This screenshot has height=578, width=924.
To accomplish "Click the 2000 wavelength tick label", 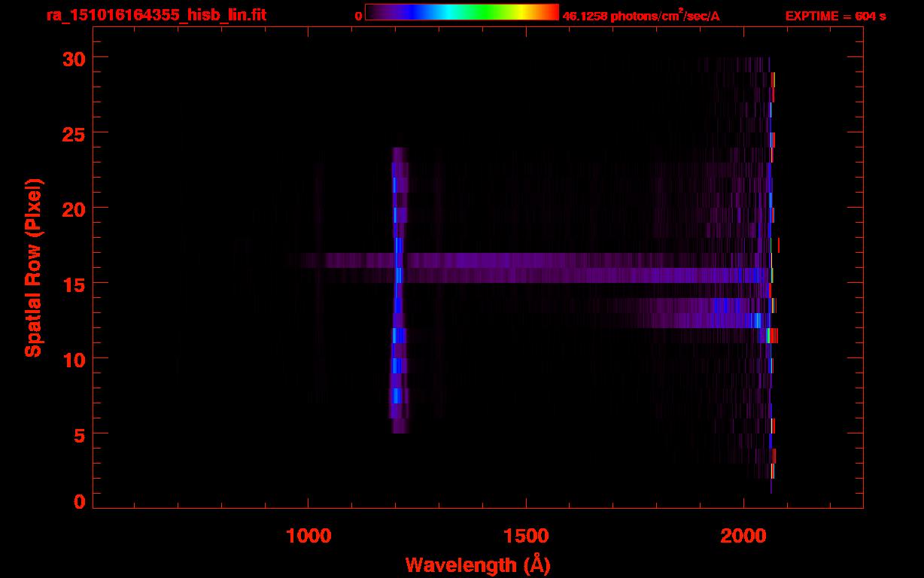I will pos(743,536).
